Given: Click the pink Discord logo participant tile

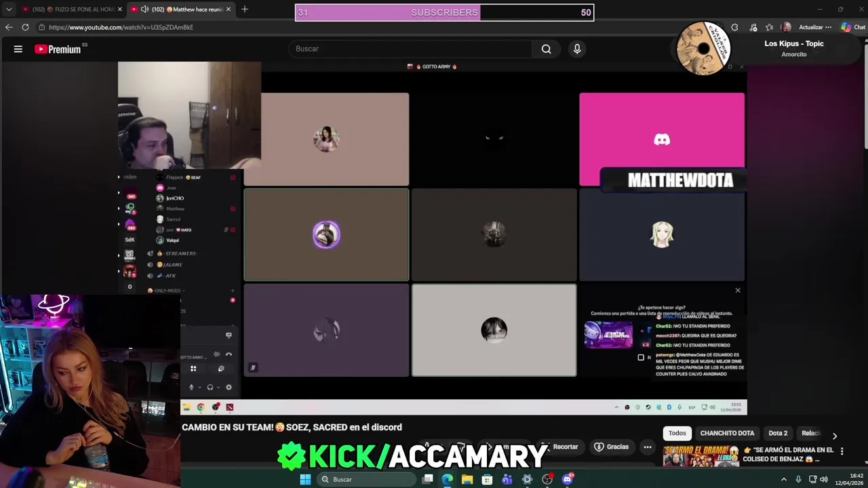Looking at the screenshot, I should click(x=662, y=139).
